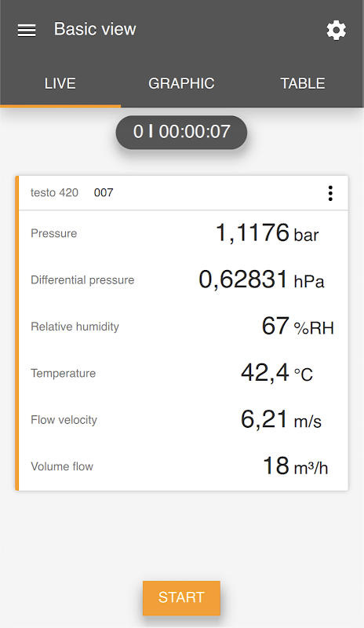Click the 6,21 m/s velocity value
The width and height of the screenshot is (364, 628).
[281, 419]
